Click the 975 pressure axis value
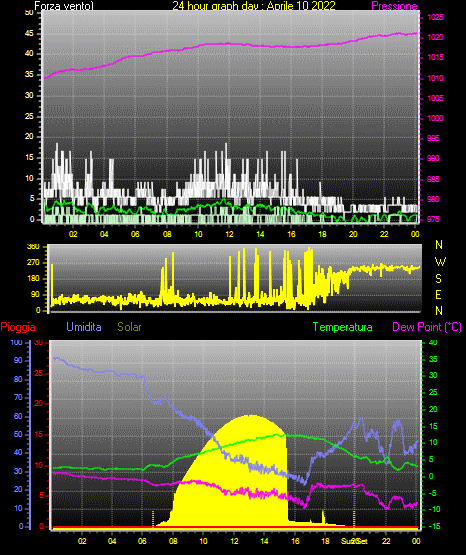 (x=433, y=219)
